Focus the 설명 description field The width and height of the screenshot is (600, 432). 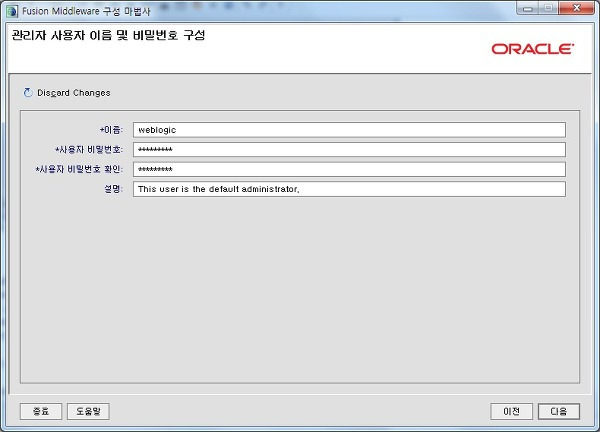(x=349, y=189)
